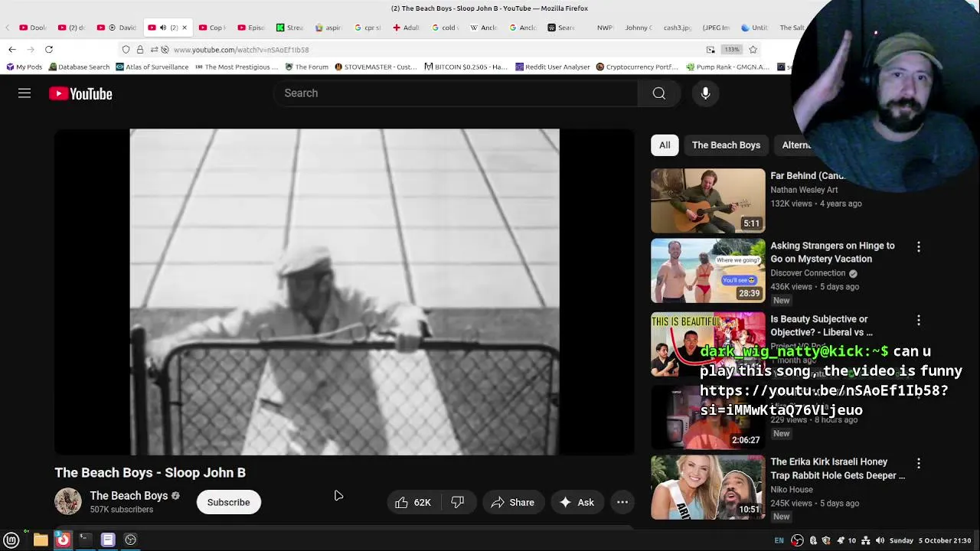Open more actions ellipsis under video
980x551 pixels.
click(x=622, y=502)
